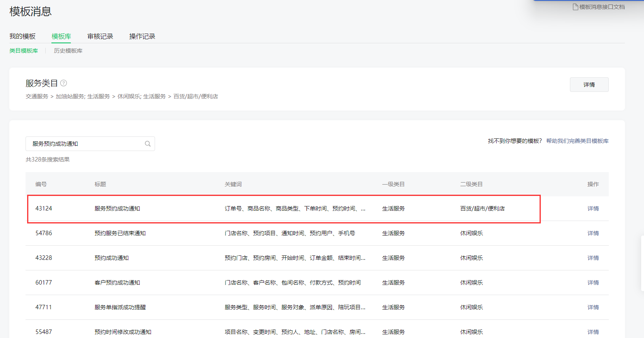The image size is (644, 338).
Task: Click the 编号 column header
Action: 41,184
